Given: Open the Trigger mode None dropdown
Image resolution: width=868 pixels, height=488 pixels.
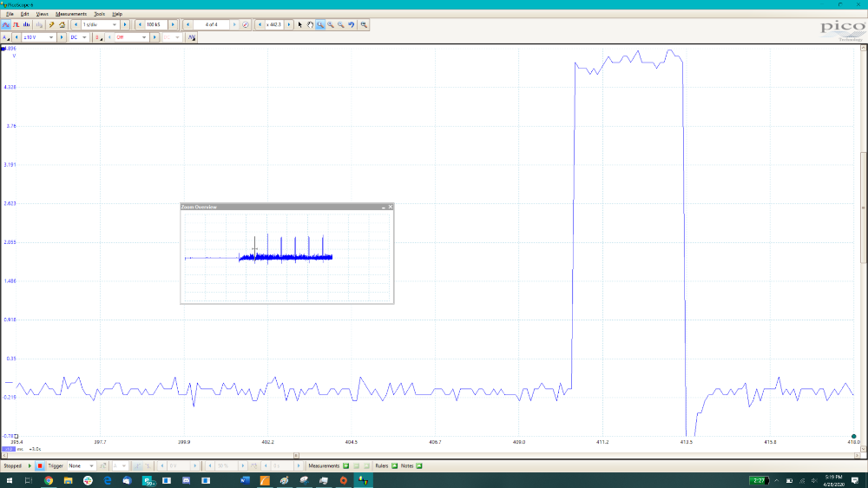Looking at the screenshot, I should pos(82,465).
